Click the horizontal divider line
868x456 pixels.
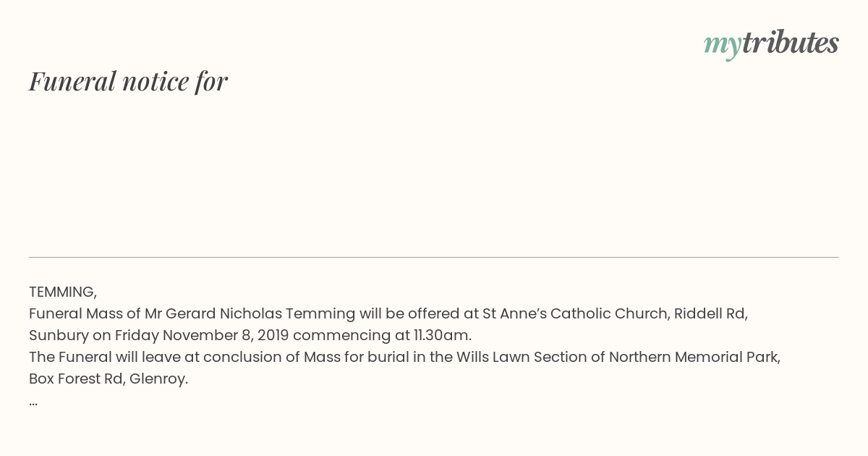coord(434,257)
